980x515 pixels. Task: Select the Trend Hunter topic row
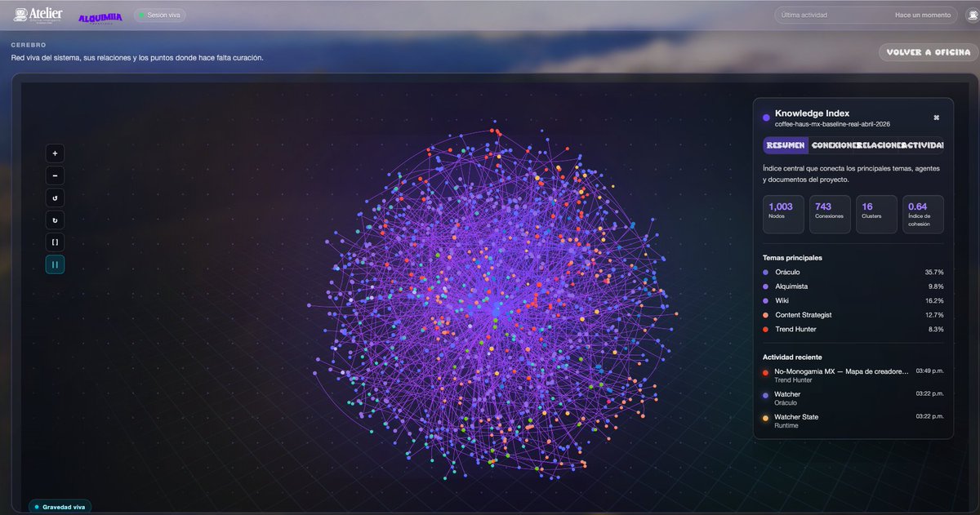coord(853,329)
